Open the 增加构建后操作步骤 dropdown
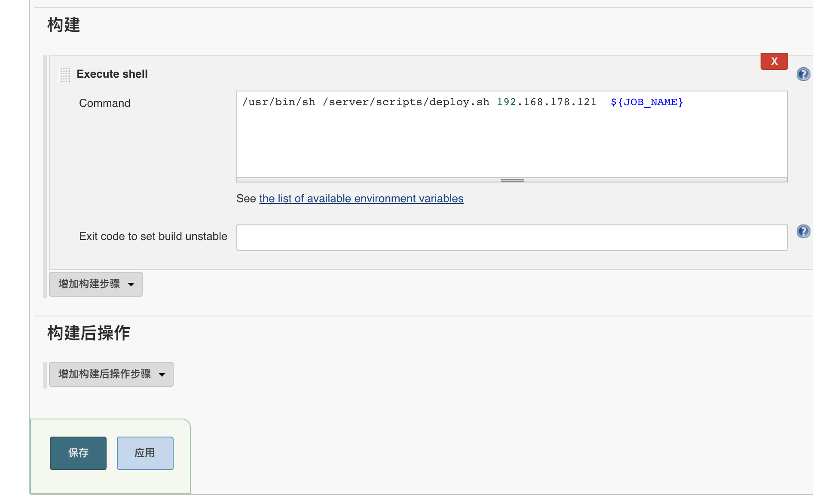Image resolution: width=813 pixels, height=504 pixels. [111, 374]
